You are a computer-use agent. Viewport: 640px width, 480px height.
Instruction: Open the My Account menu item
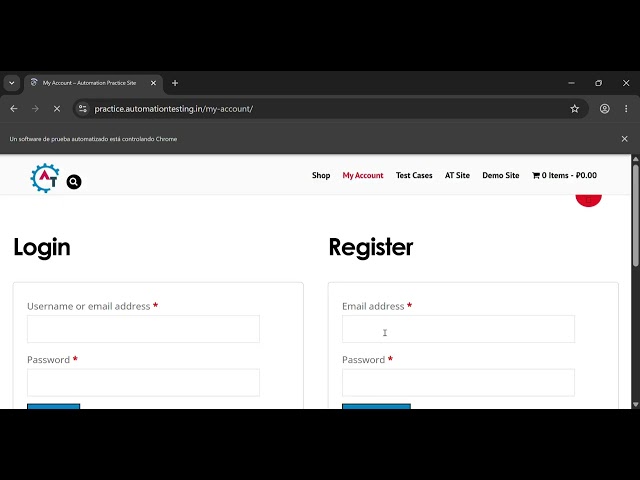click(363, 176)
